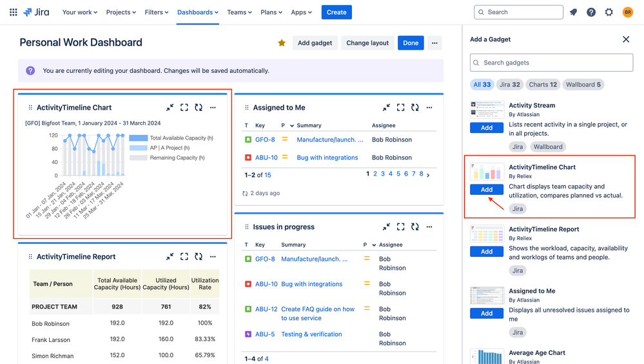Add the ActivityTimeline Chart gadget

click(487, 189)
